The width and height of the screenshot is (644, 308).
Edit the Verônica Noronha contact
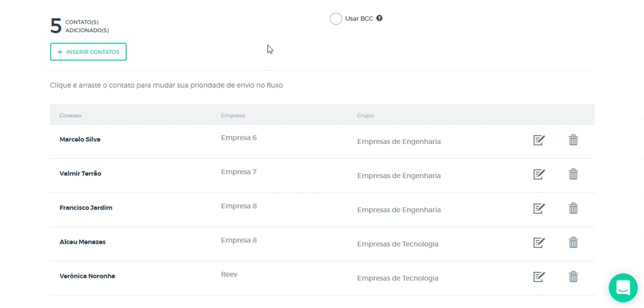click(539, 276)
